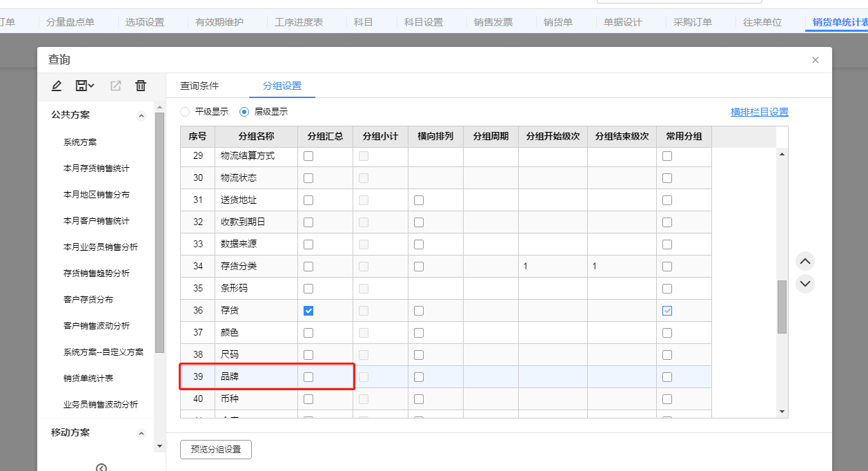Close the 查询 dialog with X
The image size is (868, 471).
816,60
